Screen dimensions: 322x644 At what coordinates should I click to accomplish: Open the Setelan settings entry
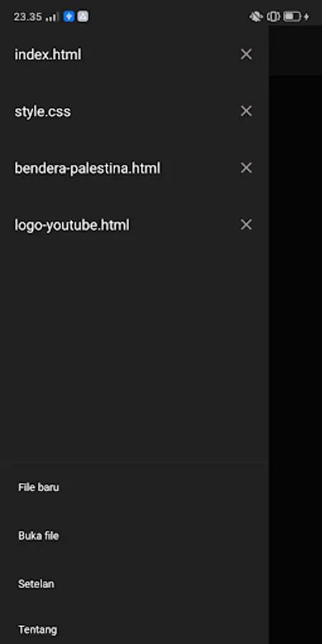pyautogui.click(x=36, y=584)
